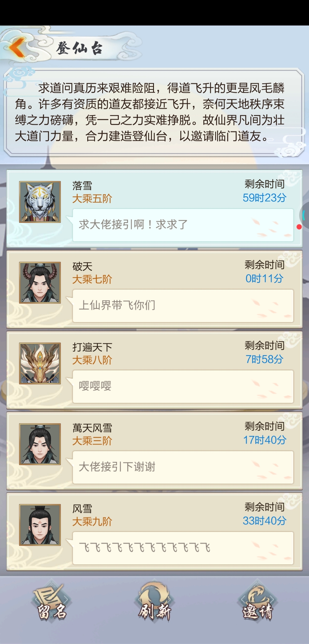Click player name 打遍天下
This screenshot has height=644, width=309.
(x=92, y=347)
